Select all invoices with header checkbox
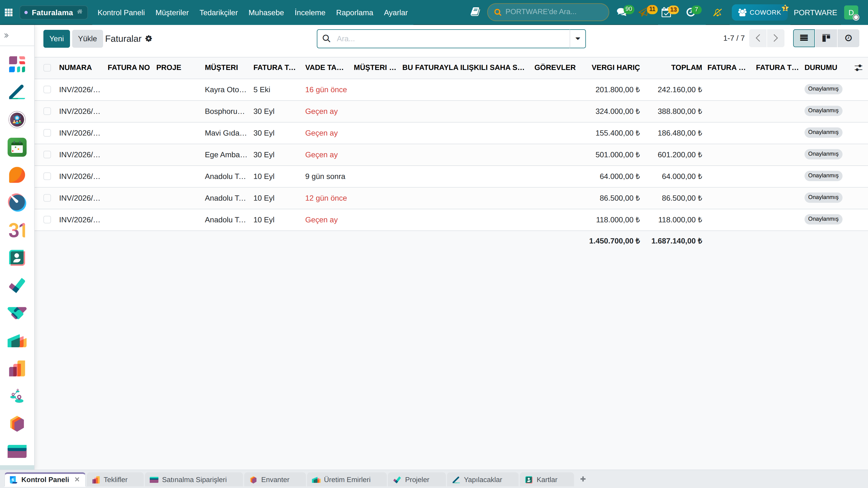This screenshot has width=868, height=488. pos(47,67)
